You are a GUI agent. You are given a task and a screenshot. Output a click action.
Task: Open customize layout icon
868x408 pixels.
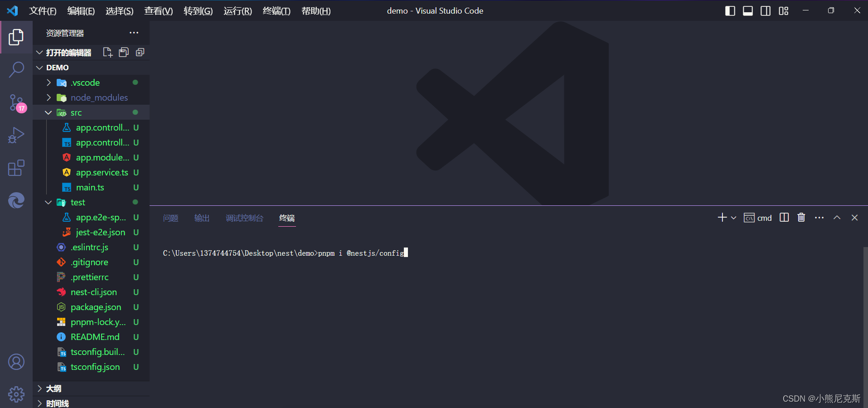(x=784, y=11)
